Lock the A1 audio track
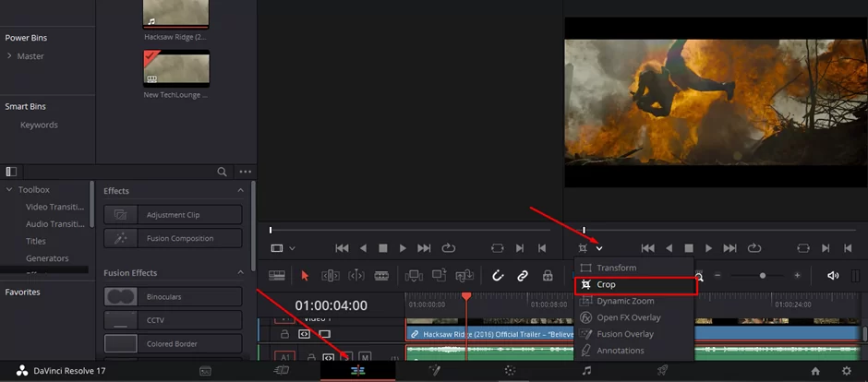Screen dimensions: 868x382 (x=312, y=356)
